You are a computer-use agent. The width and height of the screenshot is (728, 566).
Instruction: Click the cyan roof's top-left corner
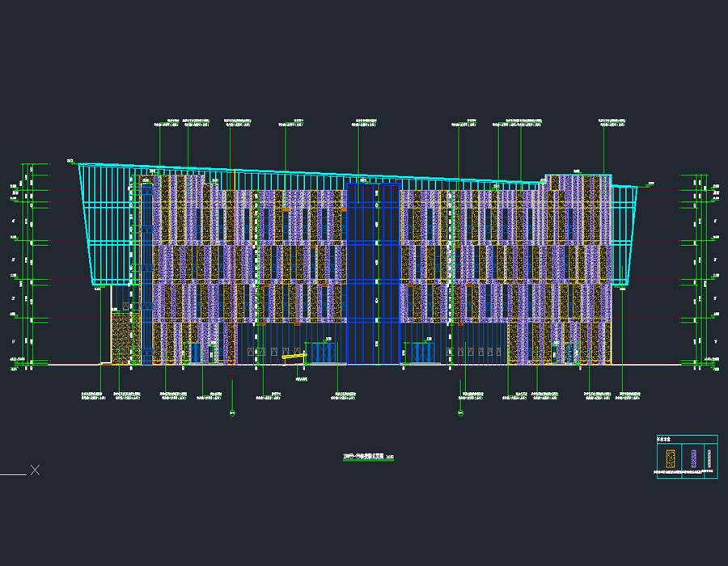pos(78,165)
